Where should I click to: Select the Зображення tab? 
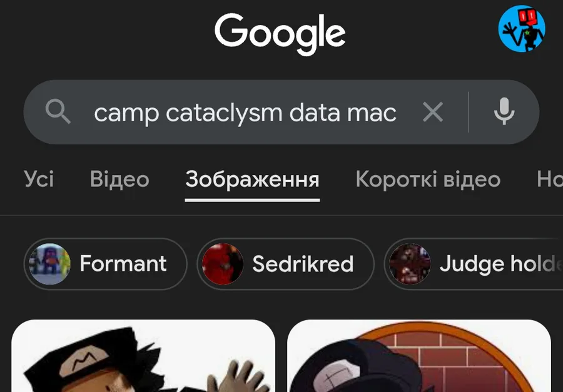pyautogui.click(x=253, y=179)
